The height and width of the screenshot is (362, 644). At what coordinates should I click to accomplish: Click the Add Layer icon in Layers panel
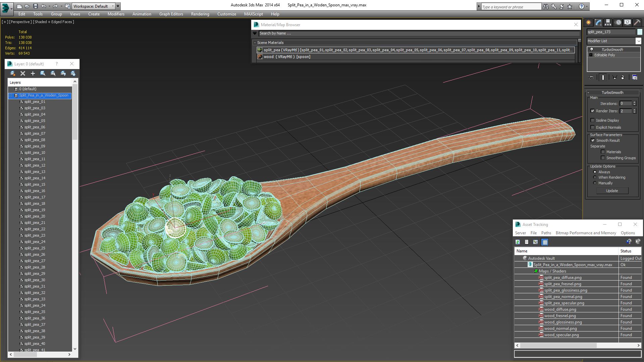[33, 73]
